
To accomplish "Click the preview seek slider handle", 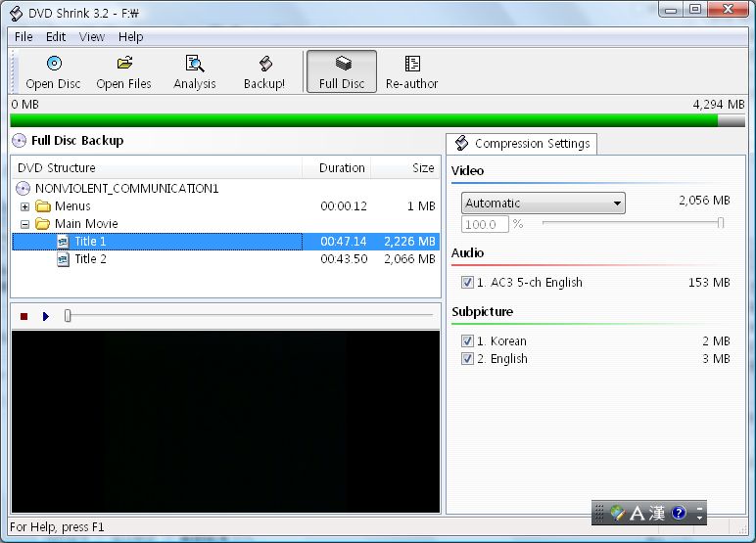I will pyautogui.click(x=68, y=316).
